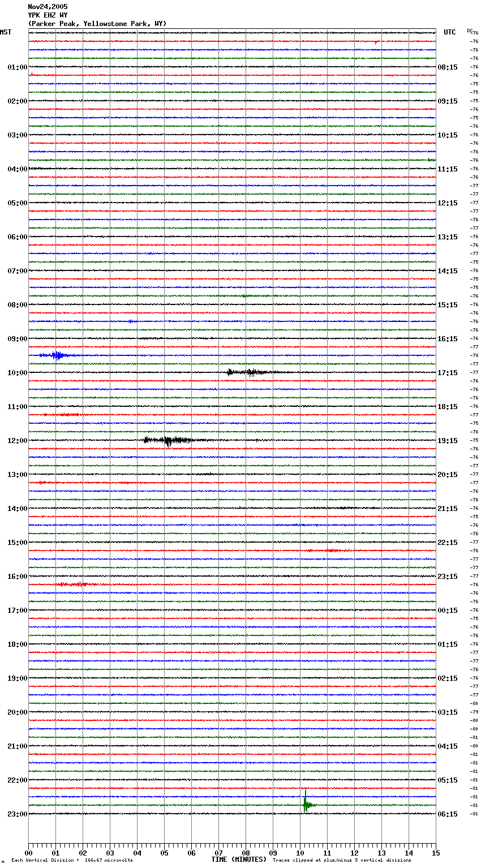The image size is (481, 868).
Task: Click the 'TIME (MINUTES)' axis title
Action: [x=239, y=860]
